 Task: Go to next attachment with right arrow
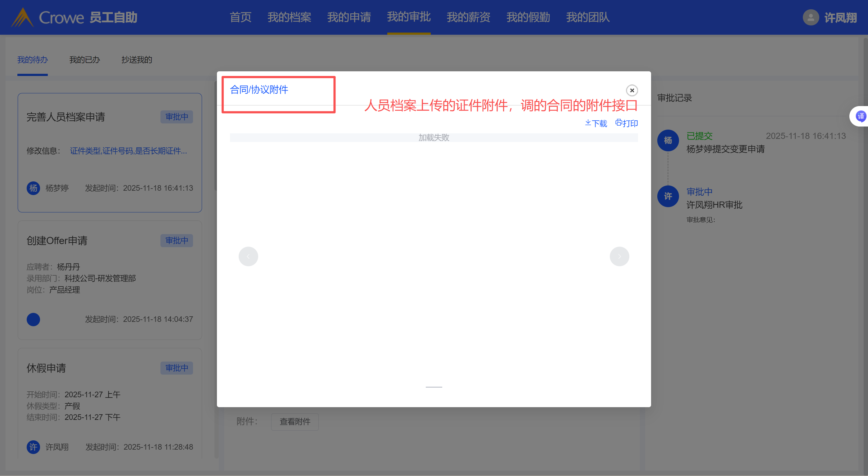click(x=619, y=256)
